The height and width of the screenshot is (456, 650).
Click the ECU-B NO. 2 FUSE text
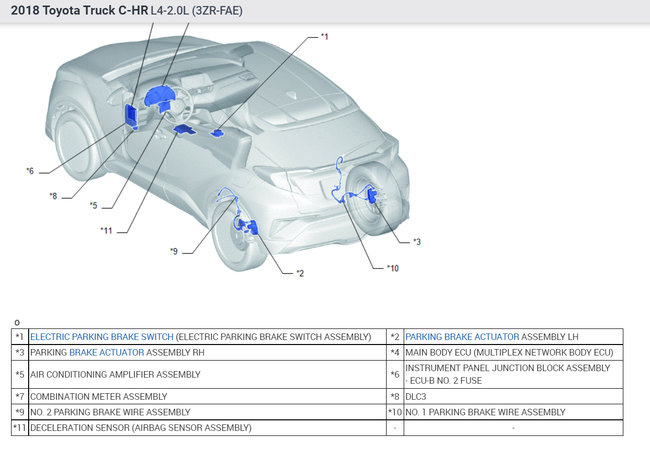coord(446,381)
